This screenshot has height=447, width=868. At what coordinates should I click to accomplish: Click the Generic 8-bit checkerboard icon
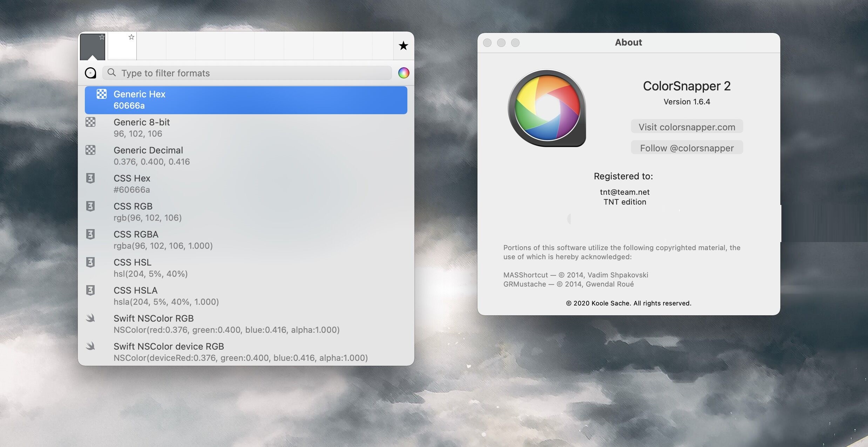[90, 122]
